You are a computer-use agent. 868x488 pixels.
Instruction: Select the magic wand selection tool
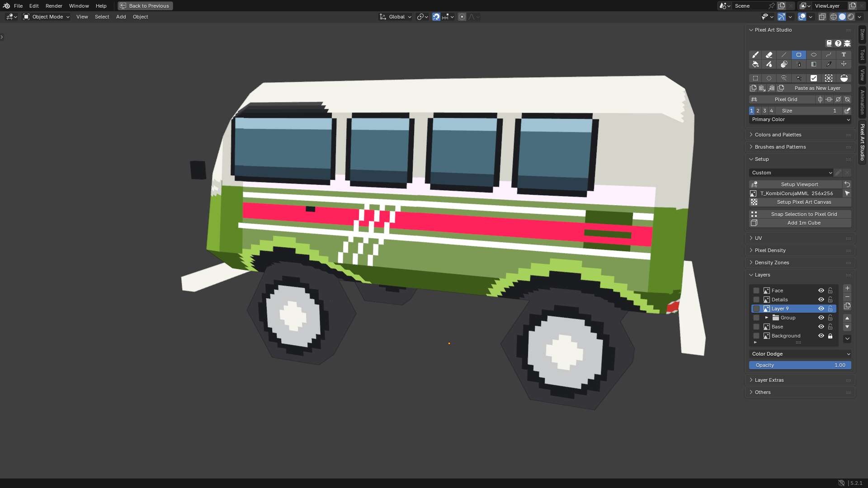point(799,78)
